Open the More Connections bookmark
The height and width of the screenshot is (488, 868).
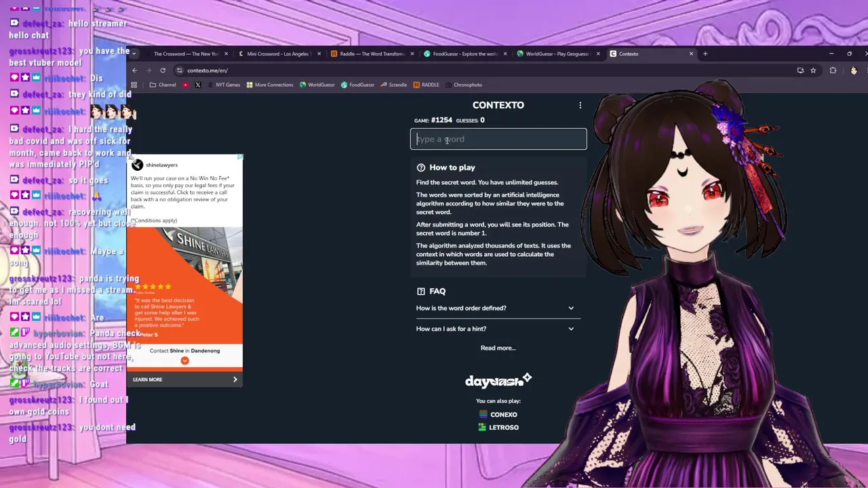pyautogui.click(x=270, y=85)
